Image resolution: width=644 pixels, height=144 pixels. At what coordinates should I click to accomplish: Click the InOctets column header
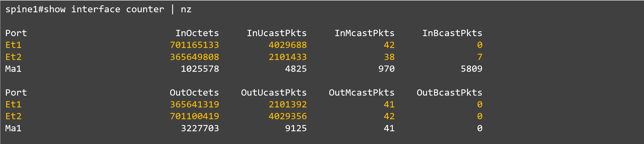click(x=197, y=33)
